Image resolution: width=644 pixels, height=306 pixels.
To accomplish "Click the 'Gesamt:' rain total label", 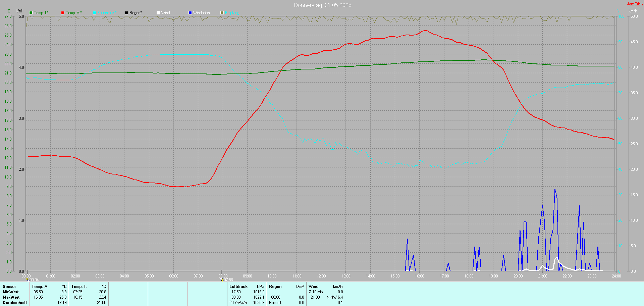I will coord(275,303).
